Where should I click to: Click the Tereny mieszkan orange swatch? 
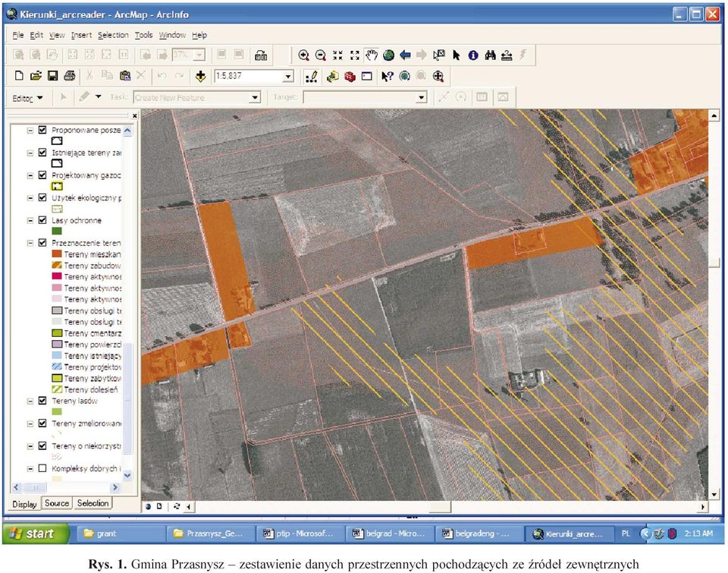point(57,253)
